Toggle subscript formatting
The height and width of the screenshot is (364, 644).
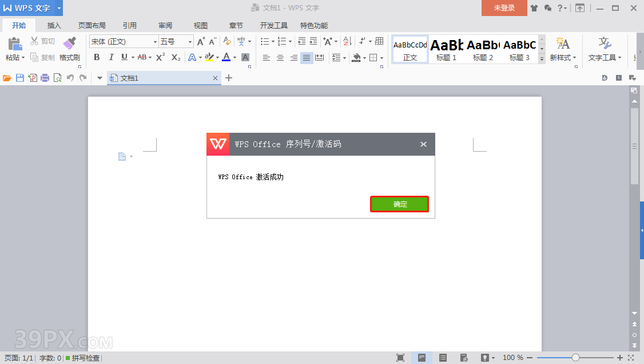point(176,57)
